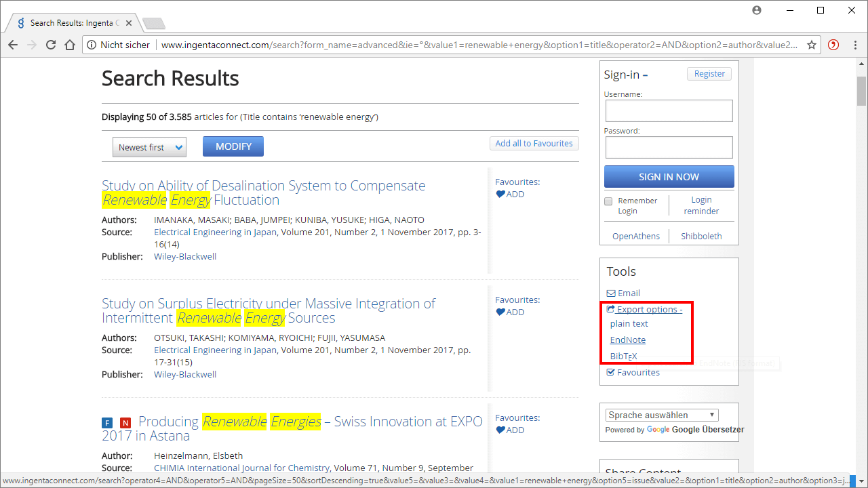Image resolution: width=868 pixels, height=488 pixels.
Task: Open the Register link
Action: click(x=709, y=74)
